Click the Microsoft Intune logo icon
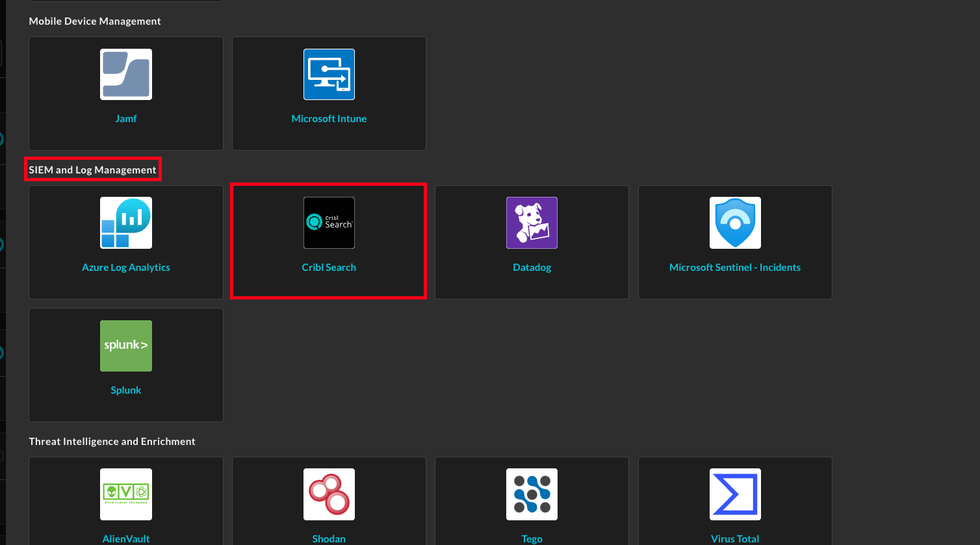The width and height of the screenshot is (980, 545). 329,74
